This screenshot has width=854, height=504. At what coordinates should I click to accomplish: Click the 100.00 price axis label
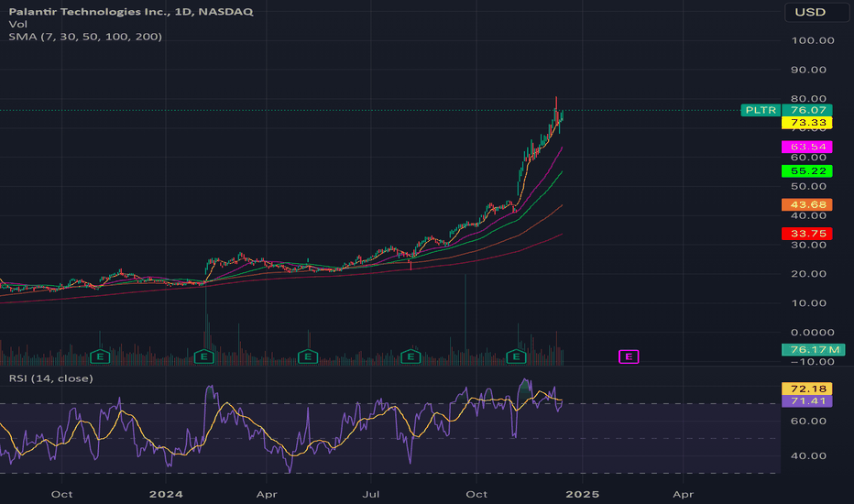coord(813,40)
